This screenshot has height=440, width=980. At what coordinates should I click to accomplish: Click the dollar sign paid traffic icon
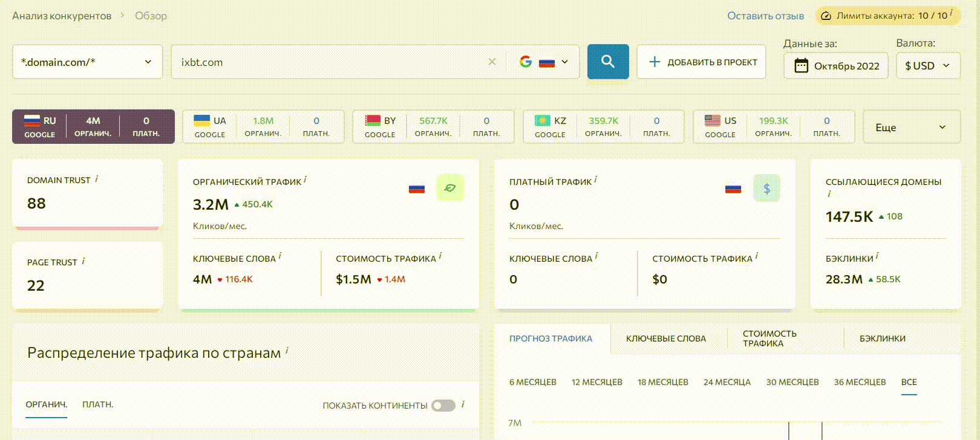(x=766, y=188)
